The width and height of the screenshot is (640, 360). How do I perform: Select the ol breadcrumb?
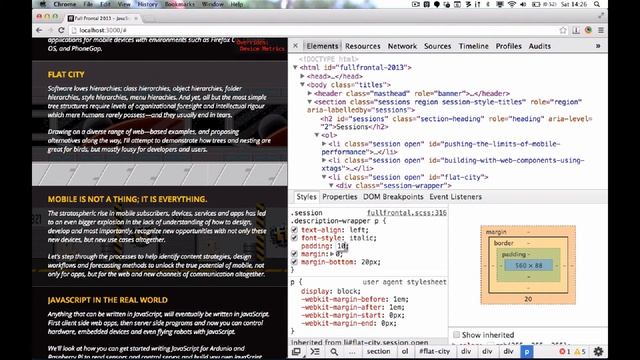(404, 351)
